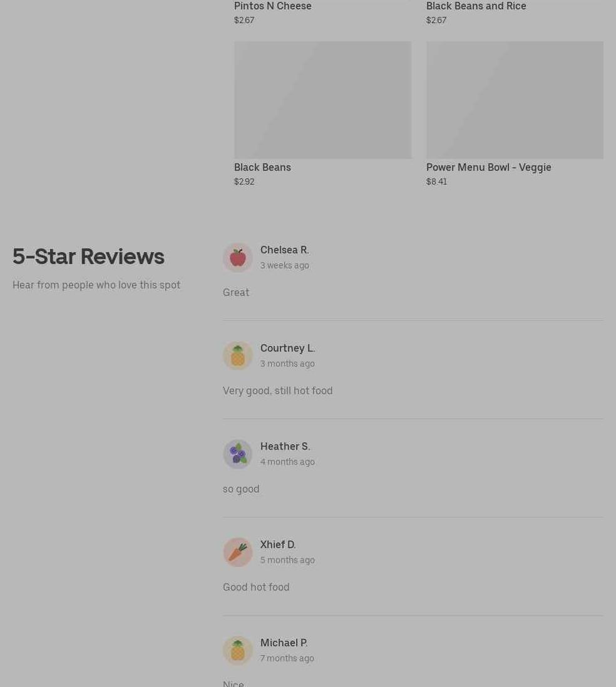Click Courtney L. reviewer name
This screenshot has width=616, height=687.
[x=287, y=348]
